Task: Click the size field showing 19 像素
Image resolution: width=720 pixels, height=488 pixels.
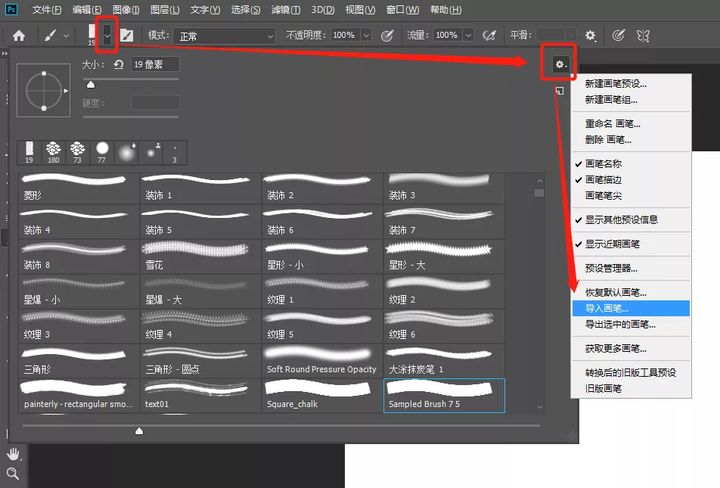Action: (x=155, y=64)
